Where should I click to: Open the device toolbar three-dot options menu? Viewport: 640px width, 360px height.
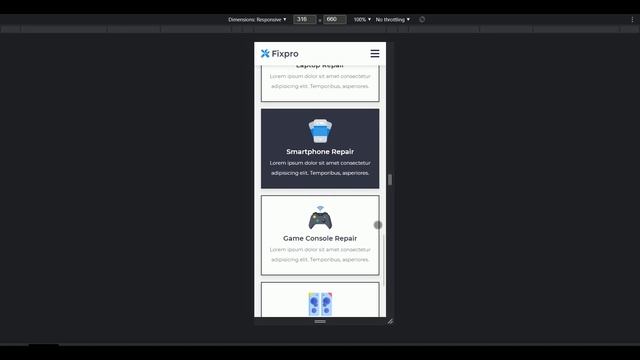tap(633, 20)
